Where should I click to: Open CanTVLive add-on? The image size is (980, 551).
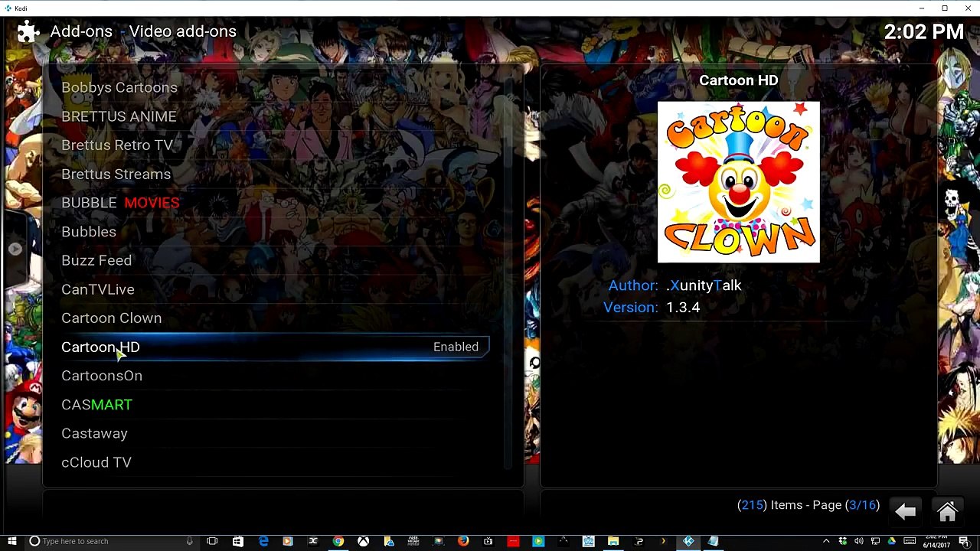98,289
